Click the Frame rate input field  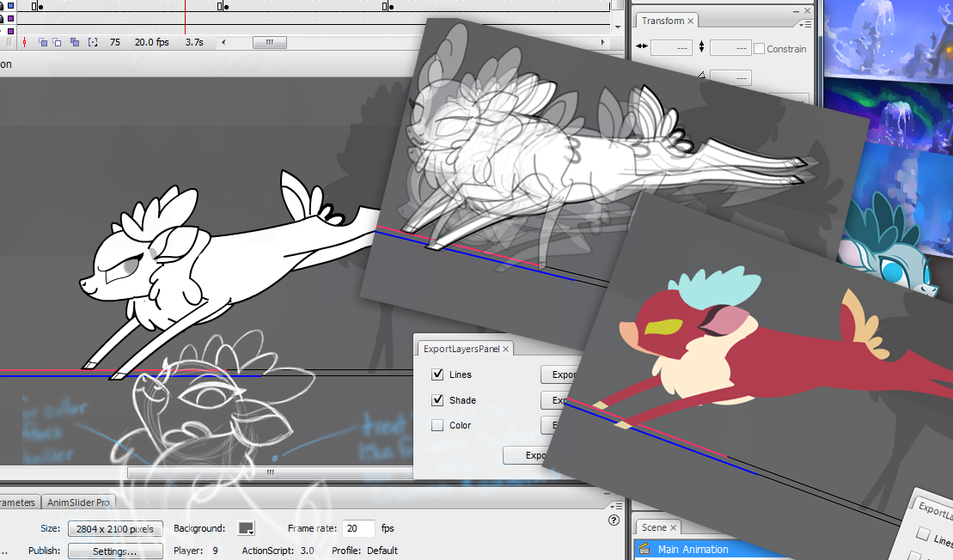pyautogui.click(x=358, y=528)
